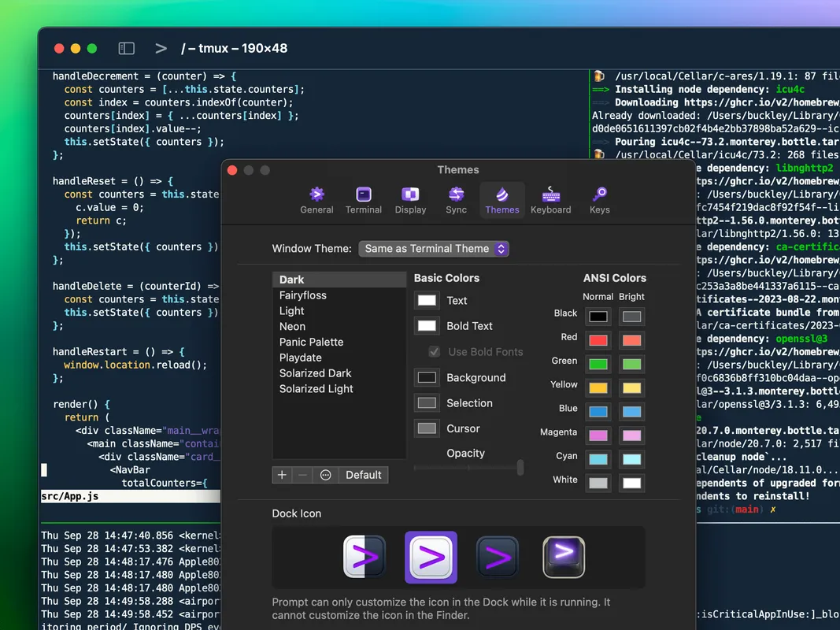Add a new theme with plus button
This screenshot has width=840, height=630.
(x=283, y=475)
